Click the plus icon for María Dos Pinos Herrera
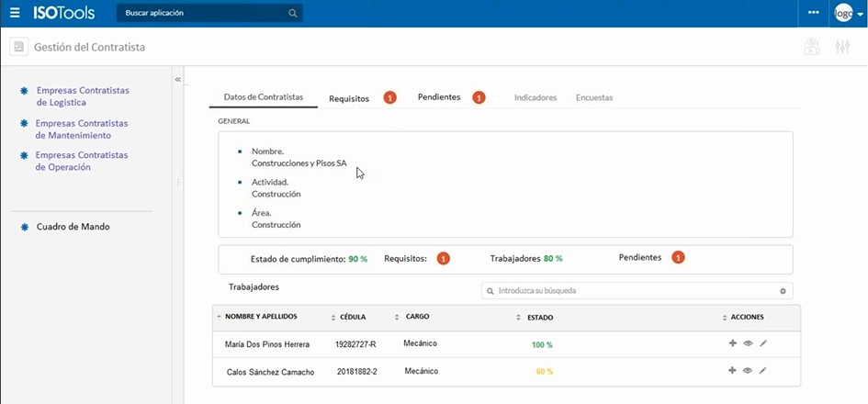The width and height of the screenshot is (868, 404). pos(732,343)
